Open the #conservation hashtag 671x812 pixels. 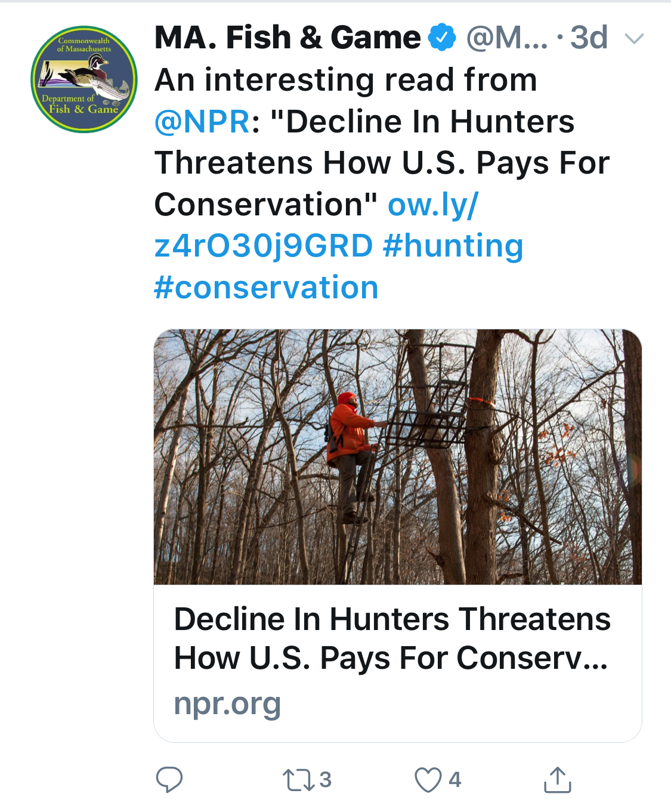pos(267,288)
